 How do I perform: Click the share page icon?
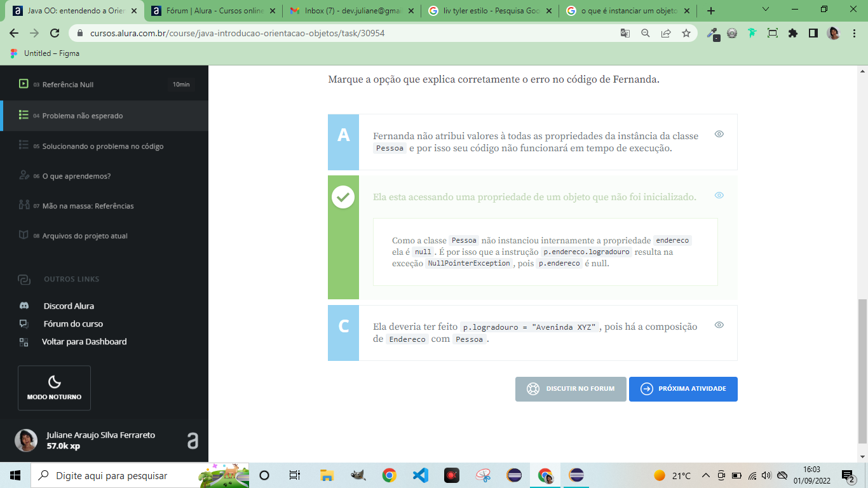coord(666,33)
